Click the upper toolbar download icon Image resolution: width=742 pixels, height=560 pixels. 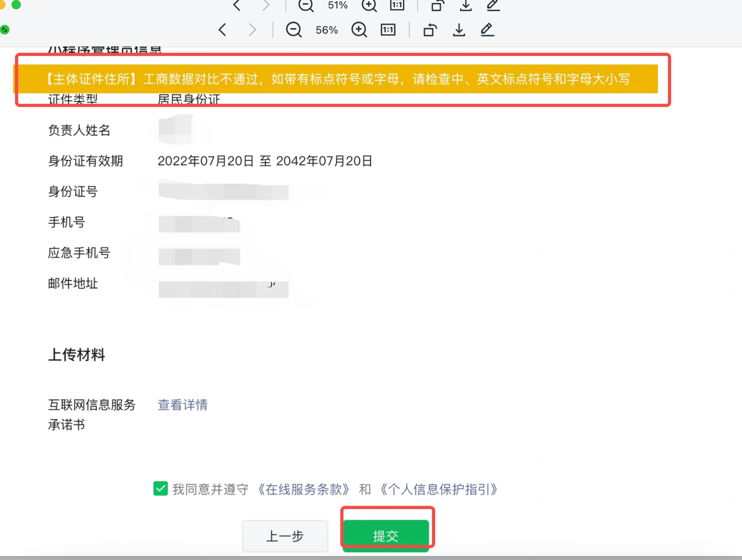coord(466,5)
